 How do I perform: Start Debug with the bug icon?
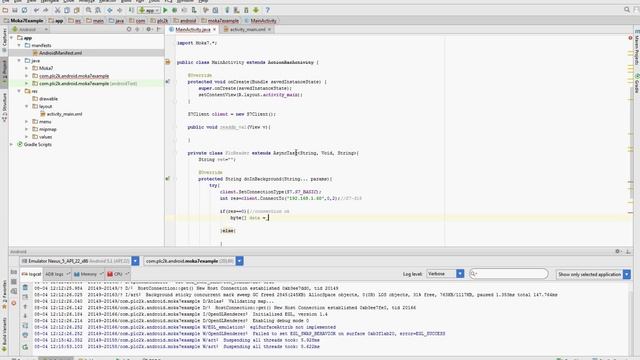(175, 10)
